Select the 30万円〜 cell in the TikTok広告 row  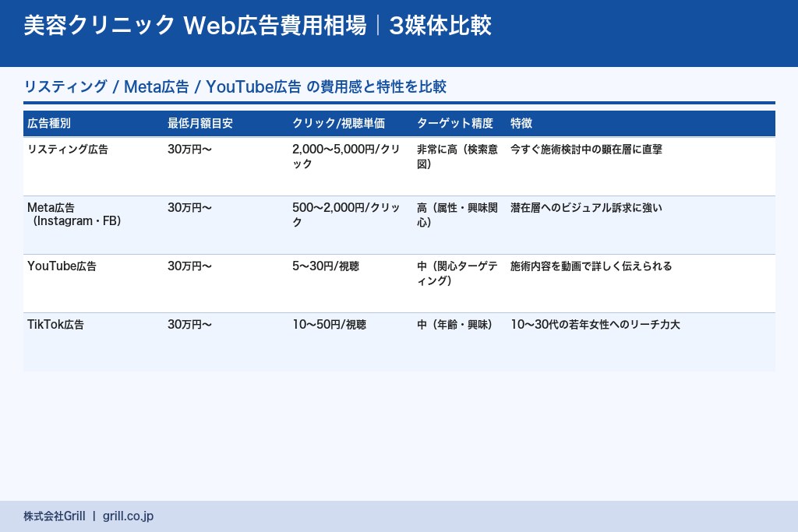click(189, 325)
